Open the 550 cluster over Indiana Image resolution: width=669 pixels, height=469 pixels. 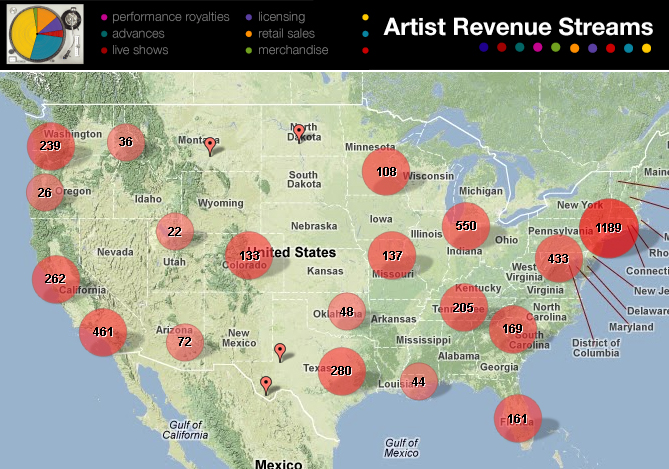tap(466, 226)
